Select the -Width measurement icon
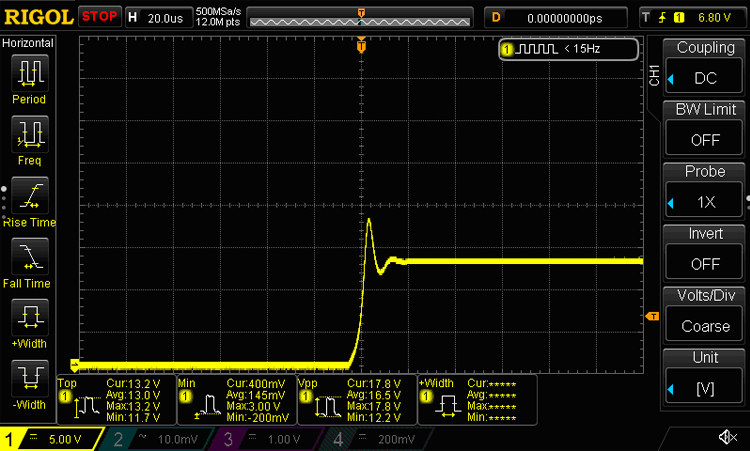Image resolution: width=750 pixels, height=451 pixels. tap(30, 379)
